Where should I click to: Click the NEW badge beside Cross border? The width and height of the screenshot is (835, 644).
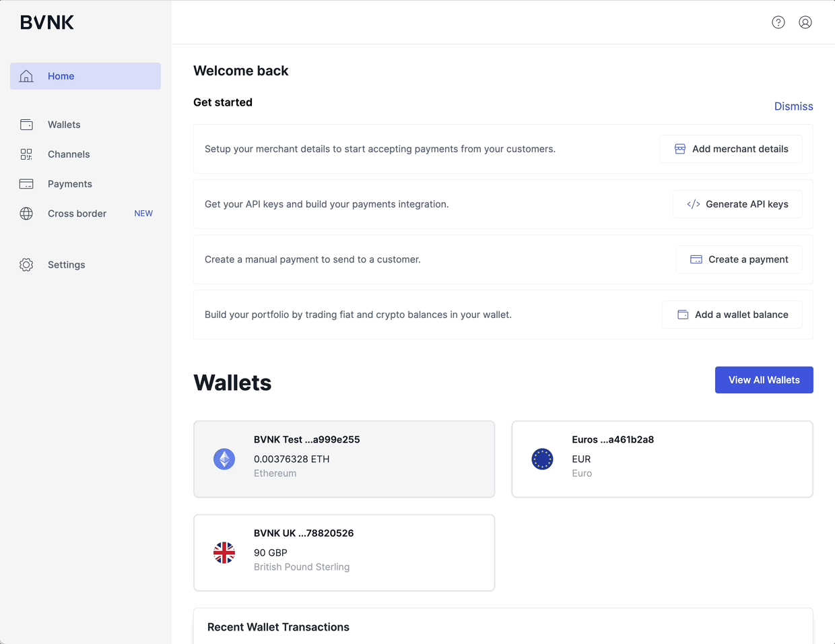tap(143, 214)
